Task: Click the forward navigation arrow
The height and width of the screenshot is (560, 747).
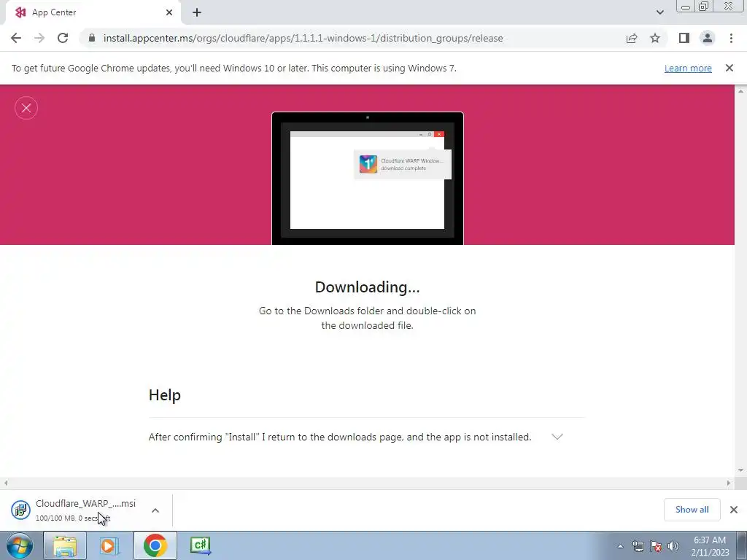Action: point(39,38)
